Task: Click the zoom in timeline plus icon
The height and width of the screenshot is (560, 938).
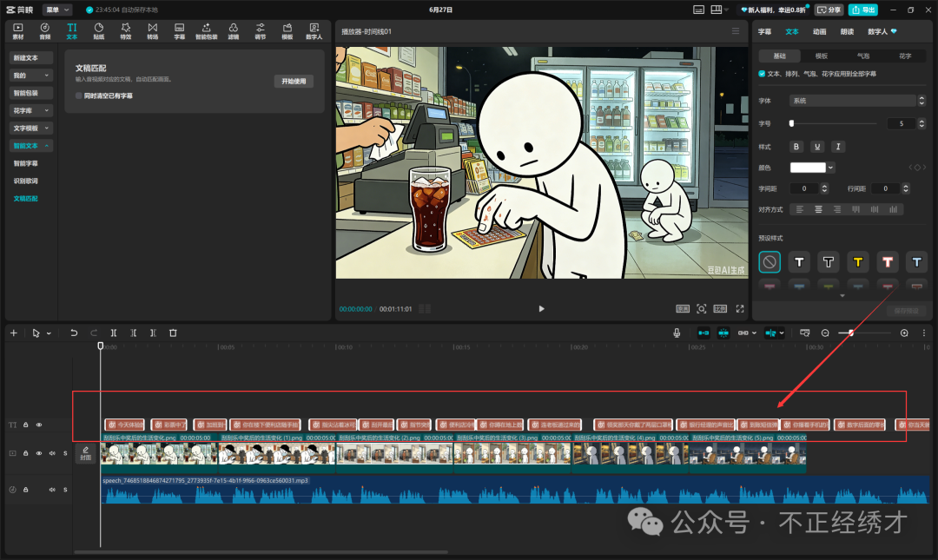Action: click(x=904, y=333)
